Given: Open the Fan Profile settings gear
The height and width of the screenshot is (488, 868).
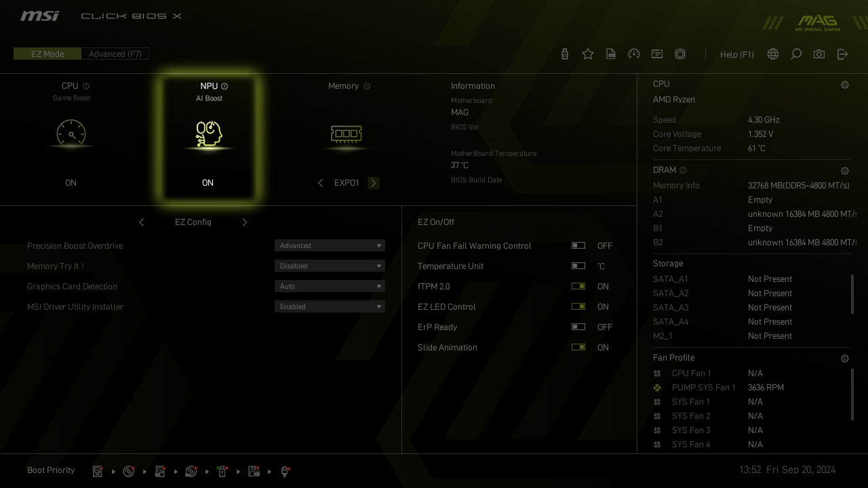Looking at the screenshot, I should 845,359.
